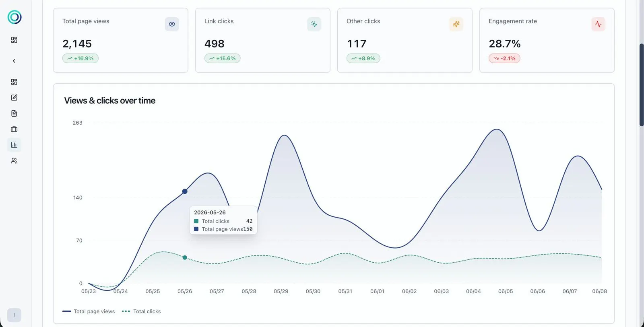Click the "70" y-axis label
Screen dimensions: 644x327
pos(79,241)
